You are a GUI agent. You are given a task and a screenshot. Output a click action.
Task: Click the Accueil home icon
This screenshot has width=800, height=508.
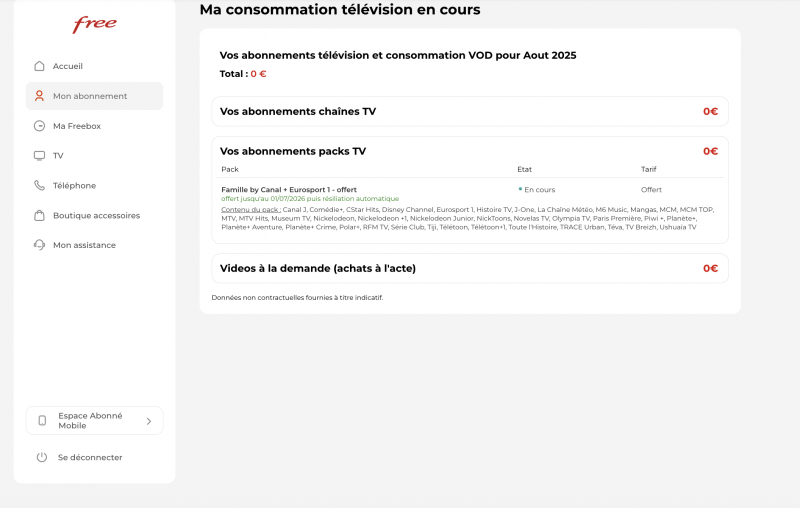point(39,66)
